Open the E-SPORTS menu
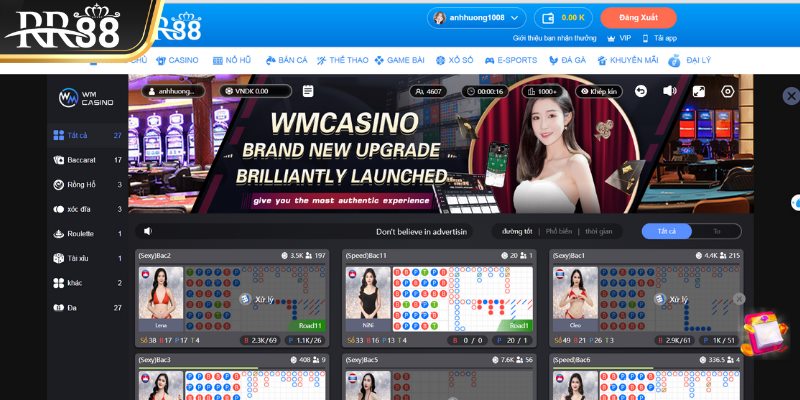Image resolution: width=800 pixels, height=400 pixels. (x=511, y=60)
